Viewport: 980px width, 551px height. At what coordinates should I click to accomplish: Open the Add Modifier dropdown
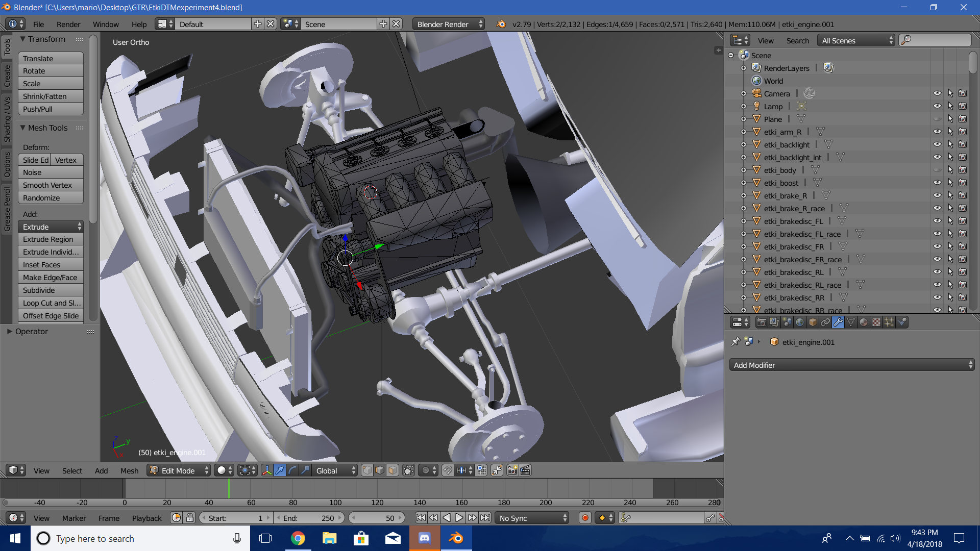[851, 365]
